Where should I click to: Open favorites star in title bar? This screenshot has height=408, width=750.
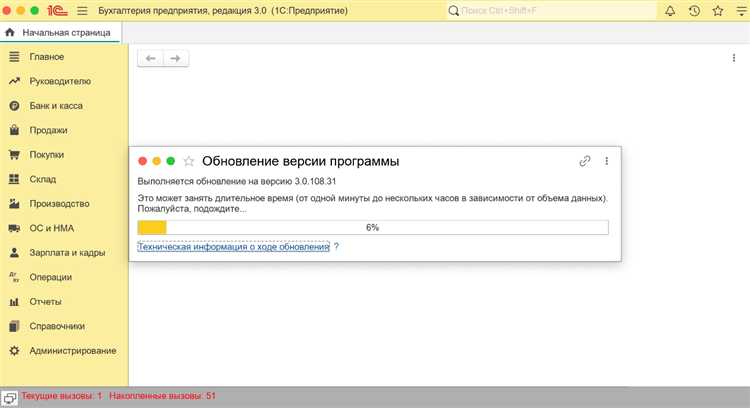(717, 11)
